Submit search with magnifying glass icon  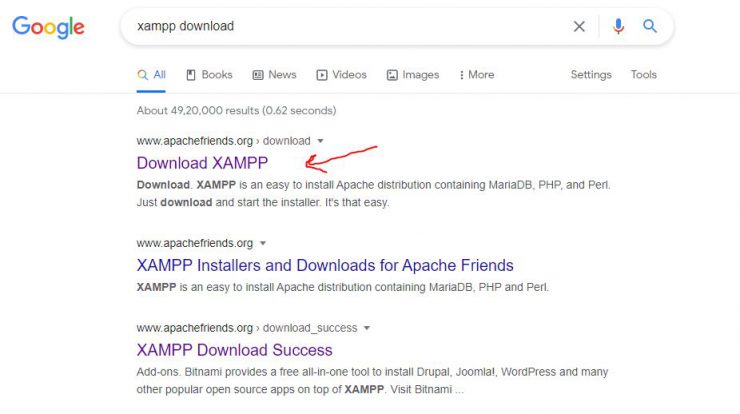click(x=650, y=26)
